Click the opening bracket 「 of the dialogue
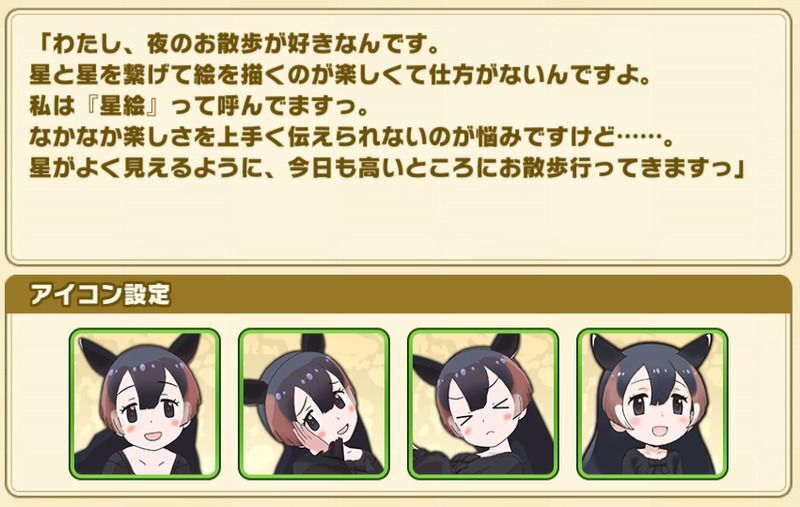Screen dimensions: 800x507 tap(41, 44)
